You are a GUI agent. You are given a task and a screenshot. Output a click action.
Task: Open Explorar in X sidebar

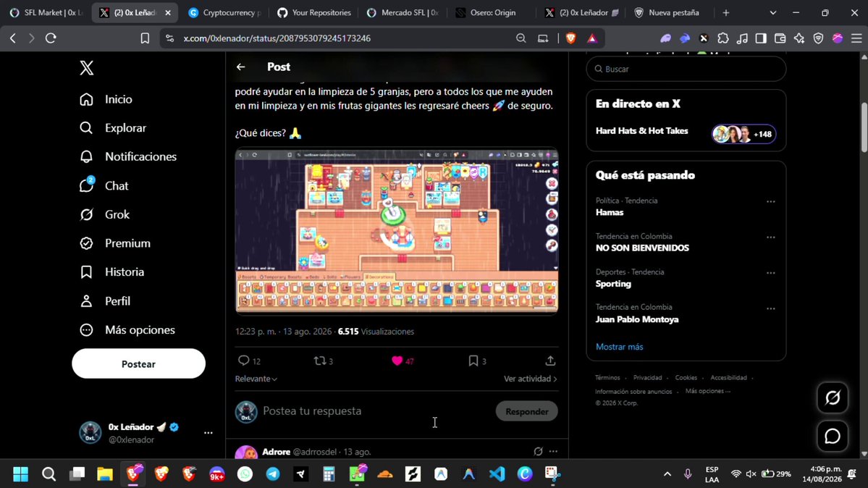tap(113, 128)
